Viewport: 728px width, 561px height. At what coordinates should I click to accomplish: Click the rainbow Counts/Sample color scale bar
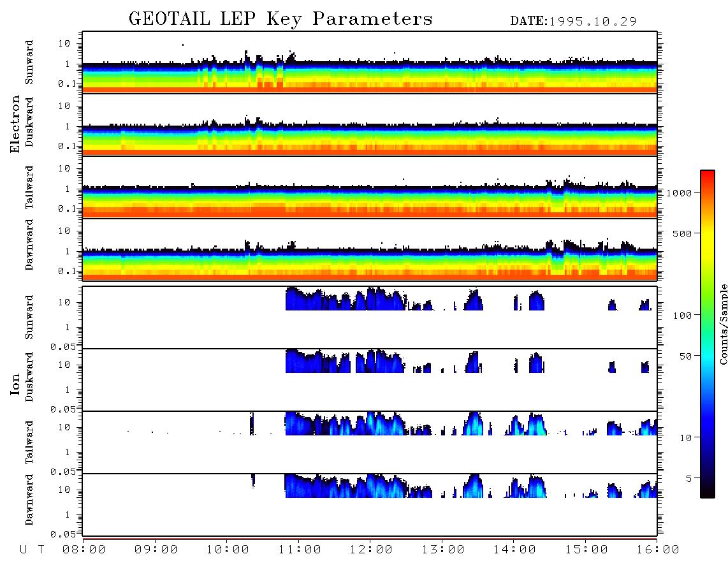pyautogui.click(x=708, y=334)
